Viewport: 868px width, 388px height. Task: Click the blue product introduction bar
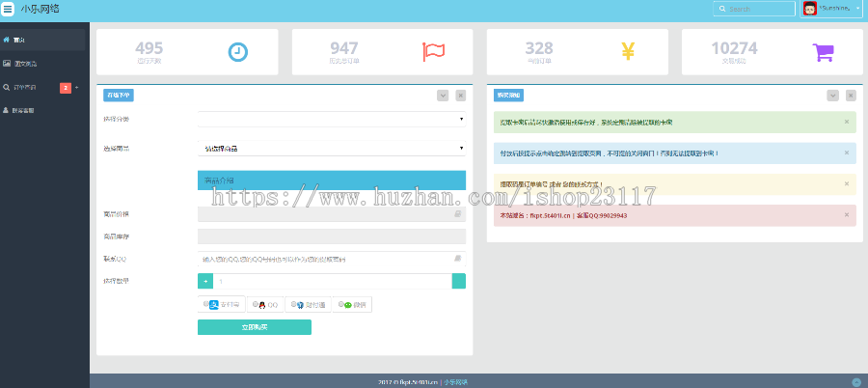pyautogui.click(x=332, y=180)
